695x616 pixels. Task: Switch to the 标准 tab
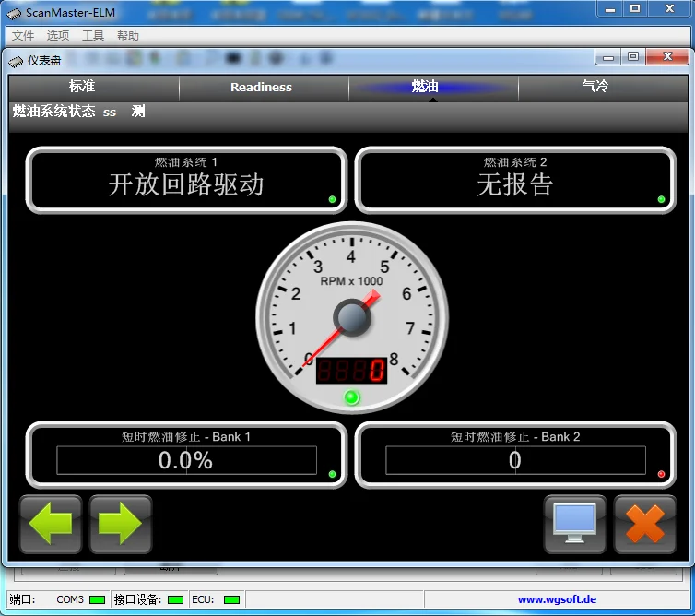(93, 88)
